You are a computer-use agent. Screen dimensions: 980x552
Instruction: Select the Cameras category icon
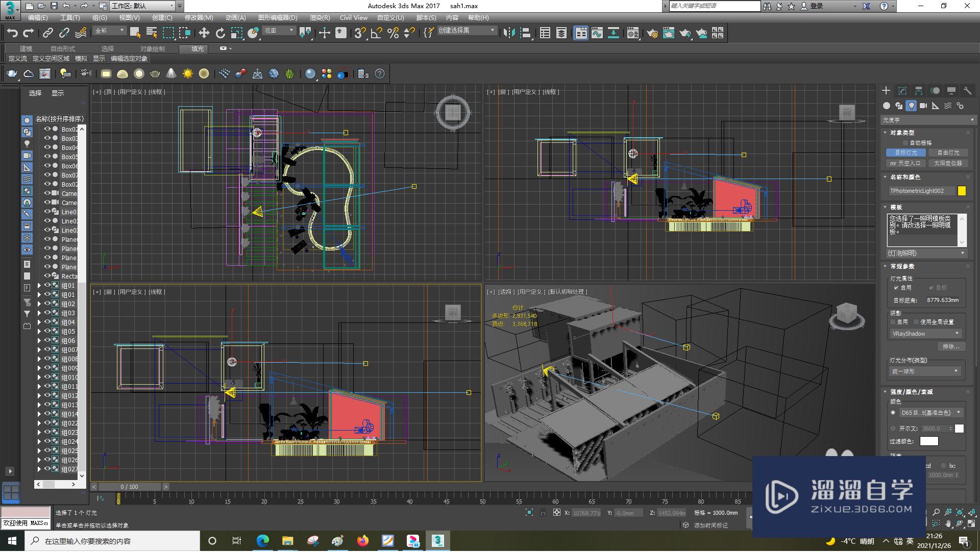[923, 106]
